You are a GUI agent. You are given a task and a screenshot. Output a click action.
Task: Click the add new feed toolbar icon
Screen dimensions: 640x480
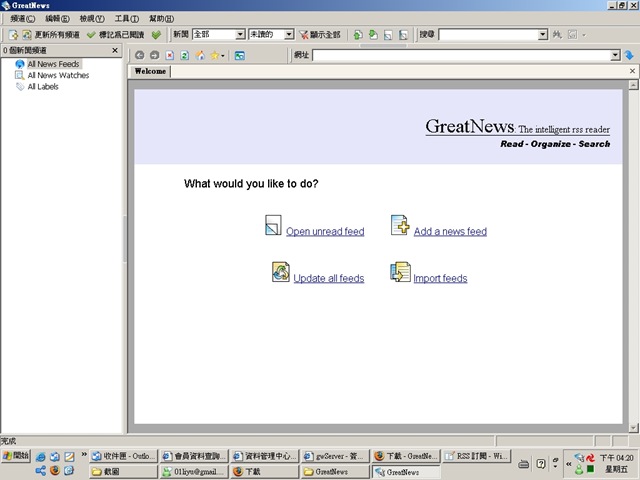pyautogui.click(x=13, y=35)
